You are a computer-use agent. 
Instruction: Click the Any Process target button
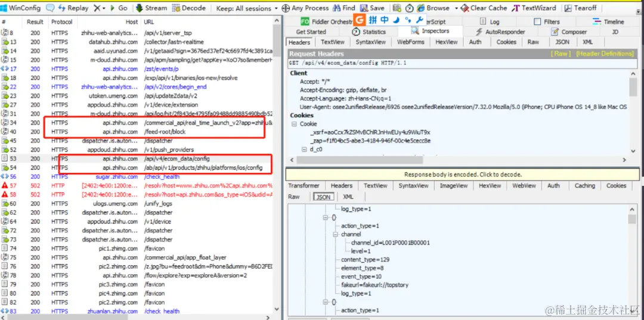coord(305,8)
